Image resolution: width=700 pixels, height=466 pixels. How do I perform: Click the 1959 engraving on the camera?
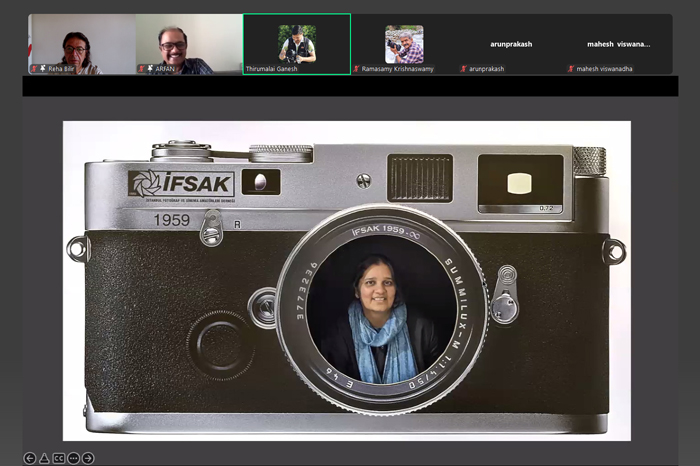click(172, 220)
